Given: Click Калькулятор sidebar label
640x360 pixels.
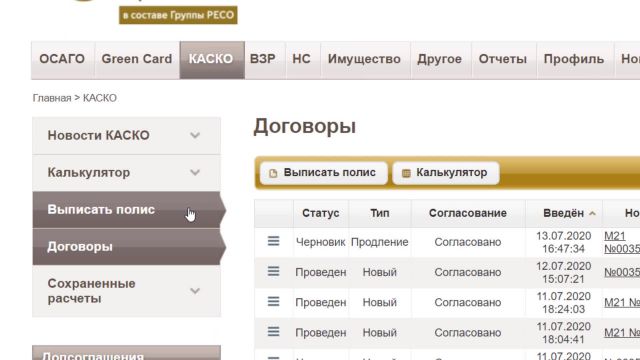Looking at the screenshot, I should point(89,172).
